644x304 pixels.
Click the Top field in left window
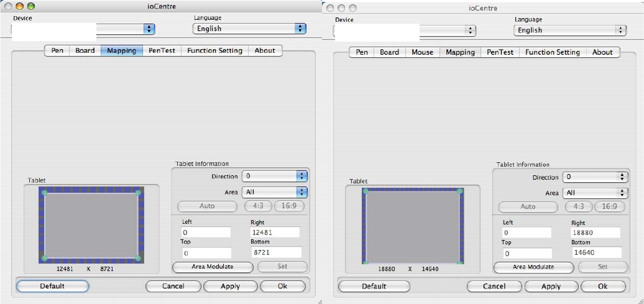coord(206,253)
